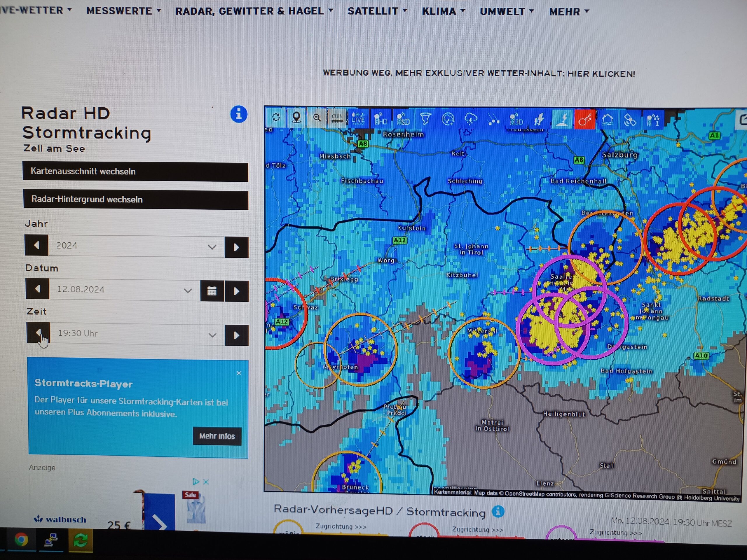
Task: Toggle the CITY labels icon
Action: 337,118
